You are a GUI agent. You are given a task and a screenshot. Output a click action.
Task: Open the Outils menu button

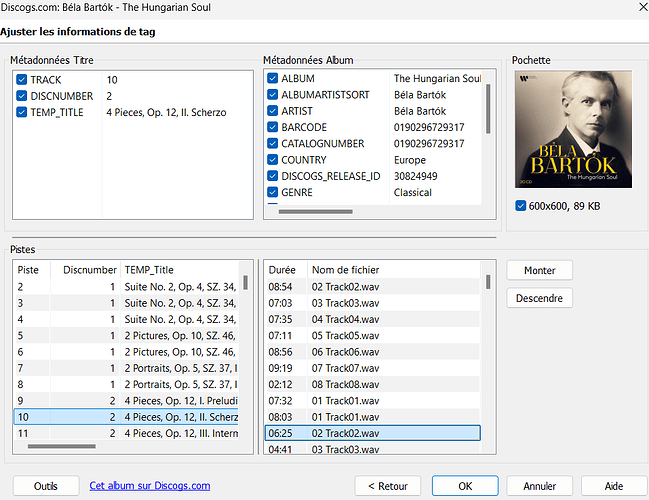46,486
